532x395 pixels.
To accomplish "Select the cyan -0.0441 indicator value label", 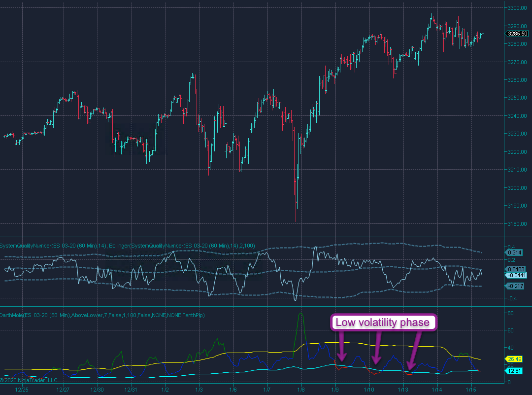I will pos(517,275).
